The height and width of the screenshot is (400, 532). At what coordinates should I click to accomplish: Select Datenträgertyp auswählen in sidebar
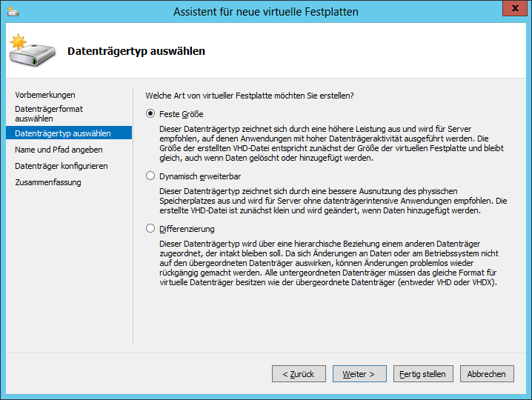tap(63, 133)
